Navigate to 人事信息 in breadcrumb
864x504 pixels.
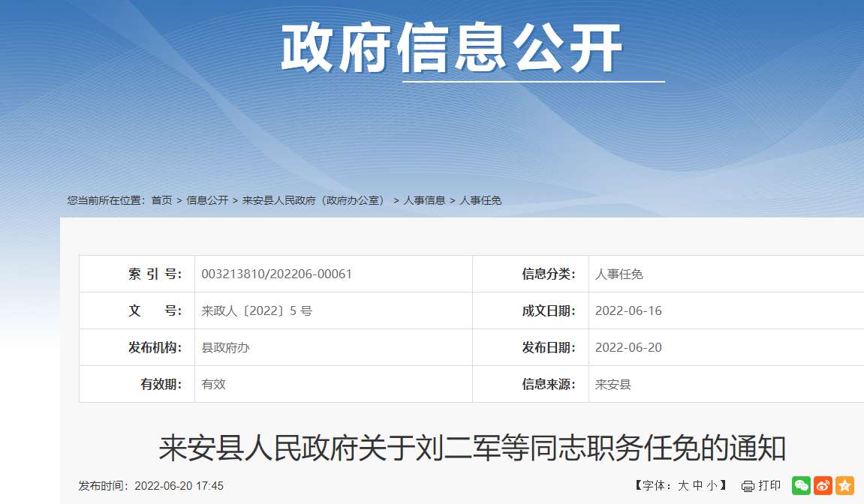[424, 200]
